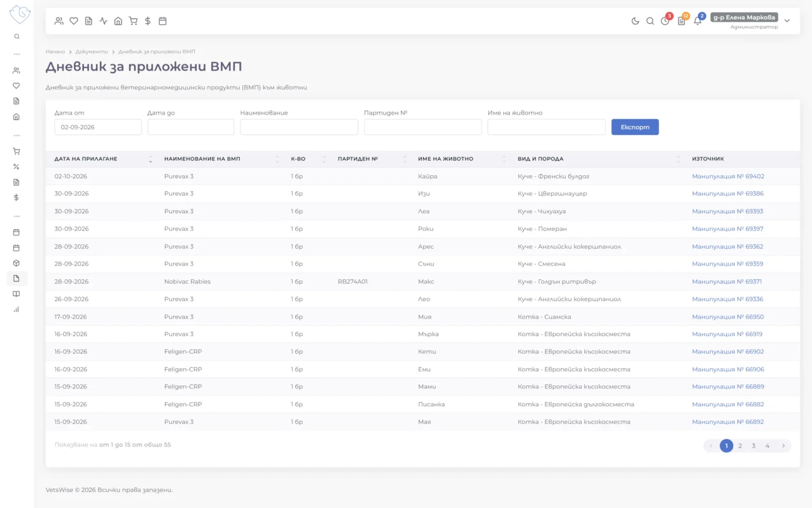Open link Манипулация № 69371
812x508 pixels.
point(727,282)
